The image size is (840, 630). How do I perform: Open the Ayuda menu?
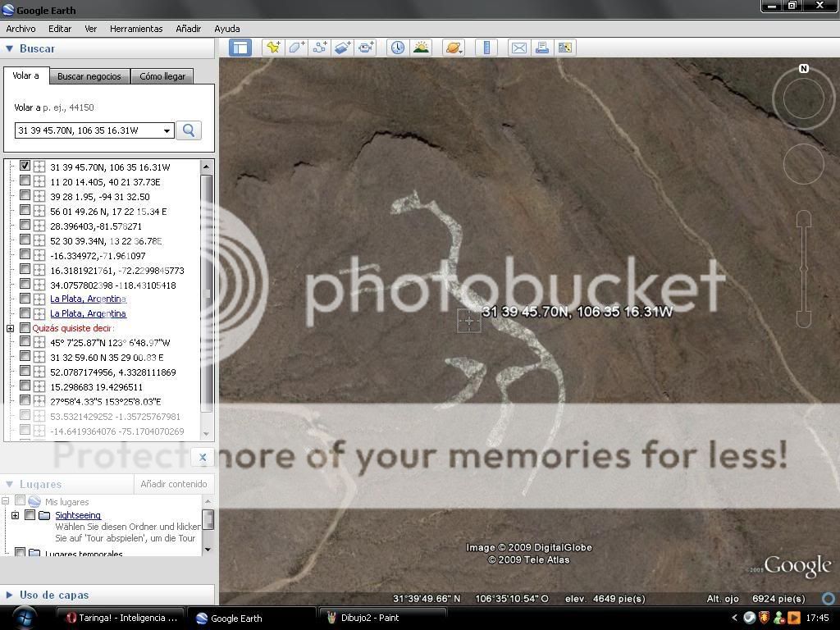[x=226, y=29]
